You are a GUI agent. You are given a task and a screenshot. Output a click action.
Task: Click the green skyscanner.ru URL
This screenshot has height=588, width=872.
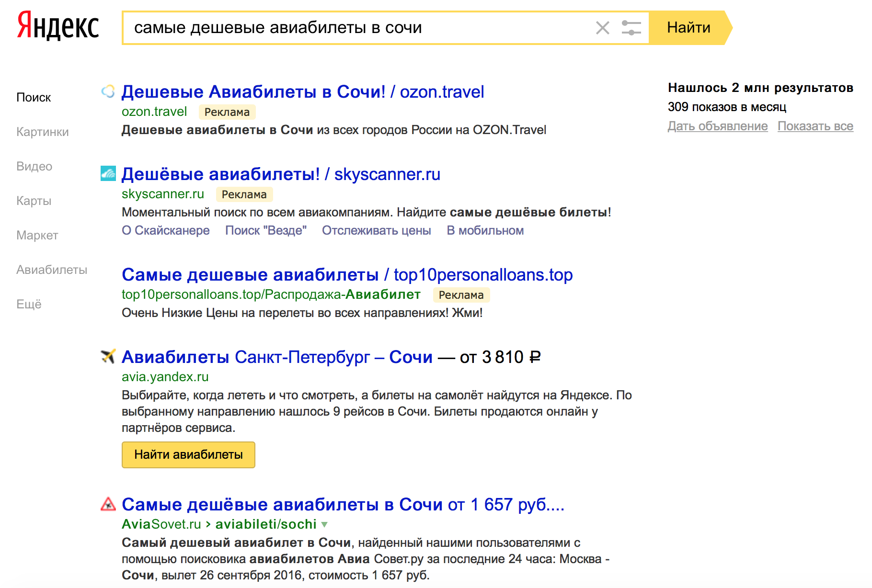tap(163, 194)
